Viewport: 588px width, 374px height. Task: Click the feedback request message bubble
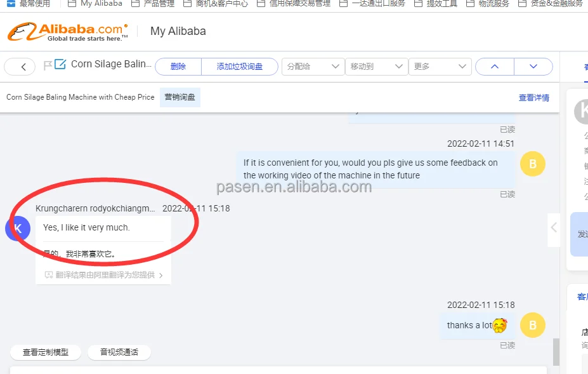click(x=376, y=170)
